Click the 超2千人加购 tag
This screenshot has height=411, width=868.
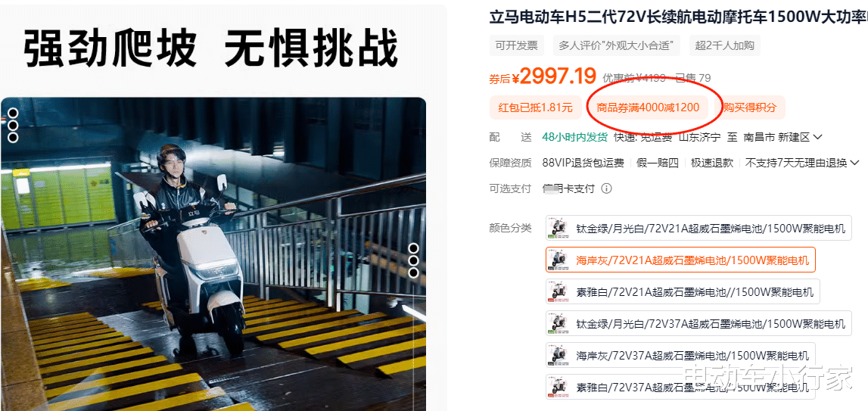[x=725, y=45]
